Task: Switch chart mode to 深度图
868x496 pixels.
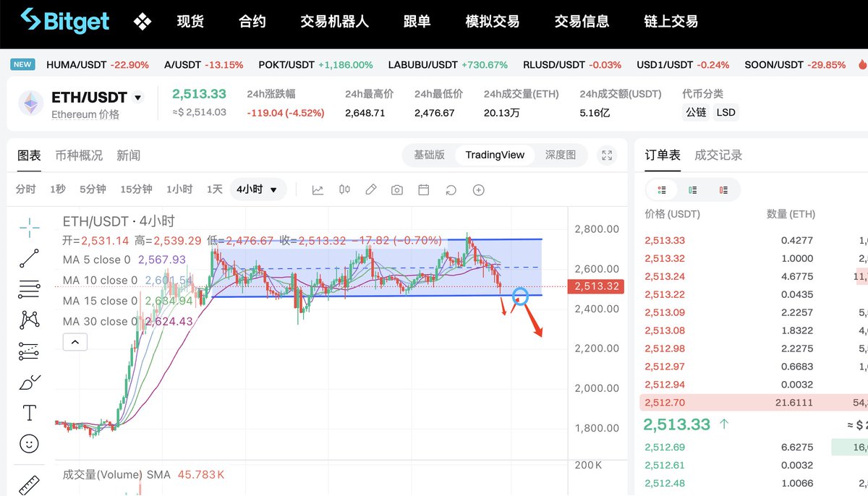Action: coord(561,155)
